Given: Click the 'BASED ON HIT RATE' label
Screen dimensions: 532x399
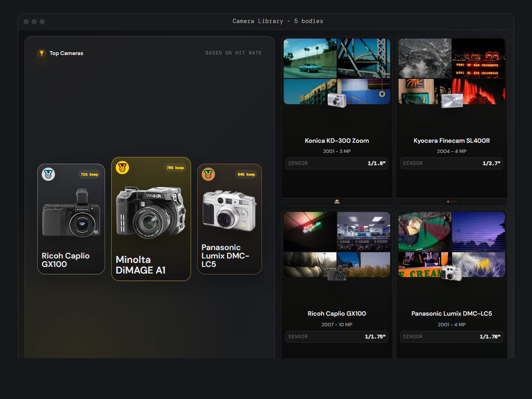Looking at the screenshot, I should point(234,53).
